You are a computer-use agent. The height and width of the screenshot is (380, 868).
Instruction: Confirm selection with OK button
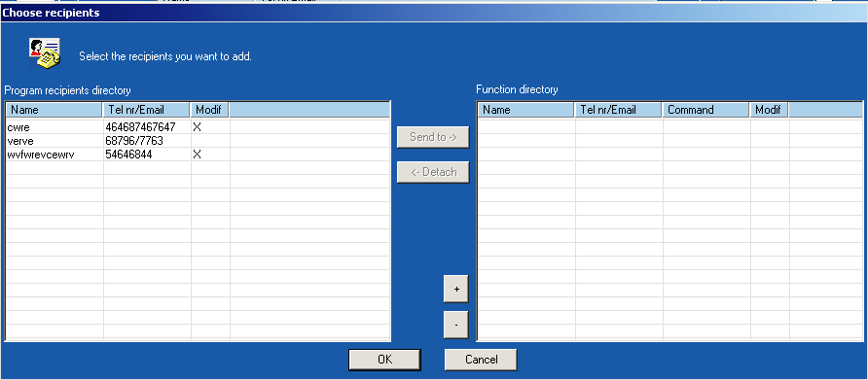[x=384, y=360]
